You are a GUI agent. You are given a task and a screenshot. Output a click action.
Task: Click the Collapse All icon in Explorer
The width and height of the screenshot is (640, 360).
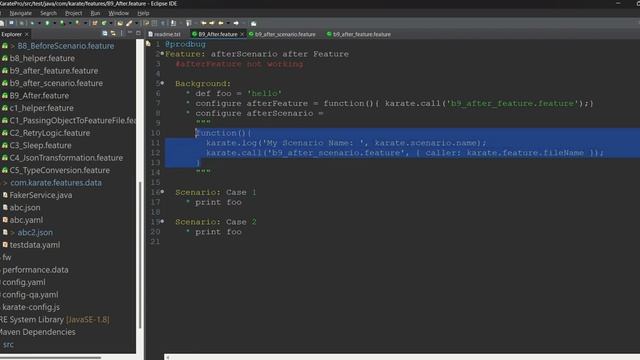click(105, 33)
